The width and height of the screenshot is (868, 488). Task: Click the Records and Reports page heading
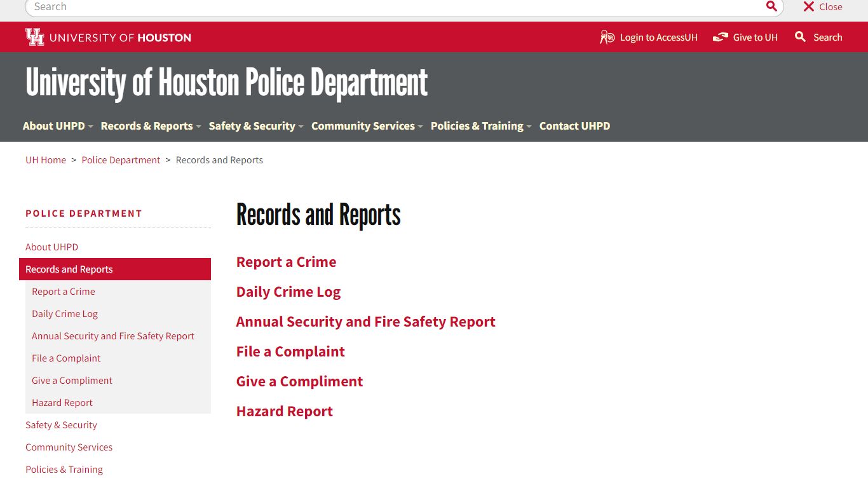pyautogui.click(x=318, y=215)
